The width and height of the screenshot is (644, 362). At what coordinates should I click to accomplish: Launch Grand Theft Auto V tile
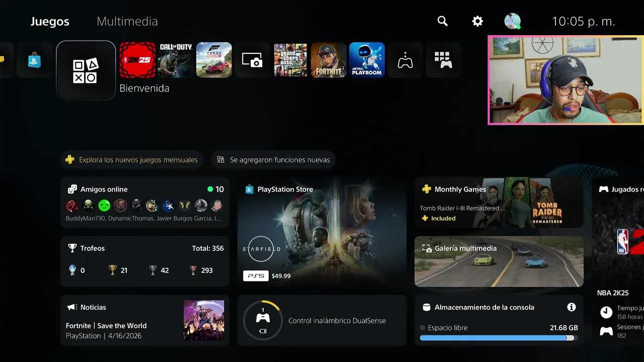290,60
